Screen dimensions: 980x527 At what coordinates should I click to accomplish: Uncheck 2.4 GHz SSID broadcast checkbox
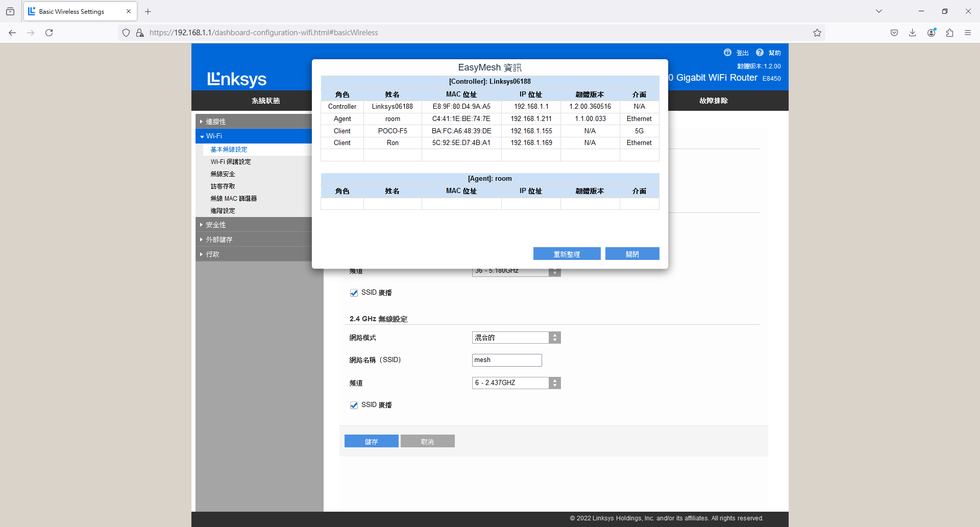pyautogui.click(x=354, y=405)
